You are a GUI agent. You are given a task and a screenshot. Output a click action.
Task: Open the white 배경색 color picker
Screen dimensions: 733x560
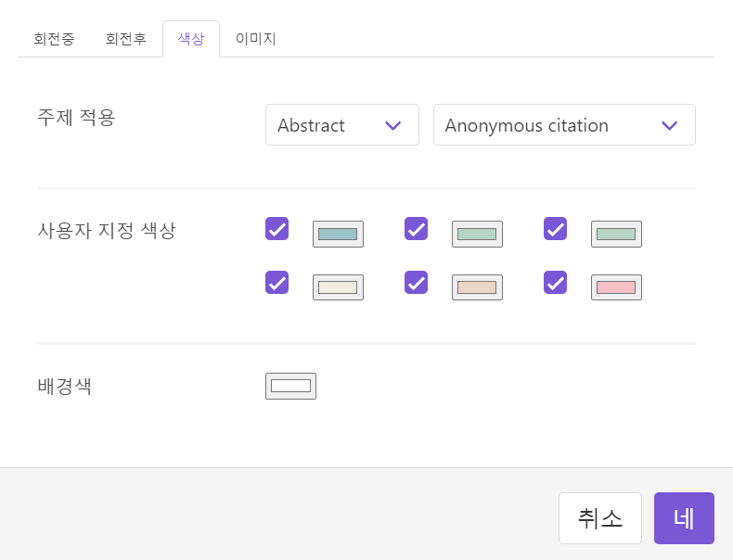290,387
